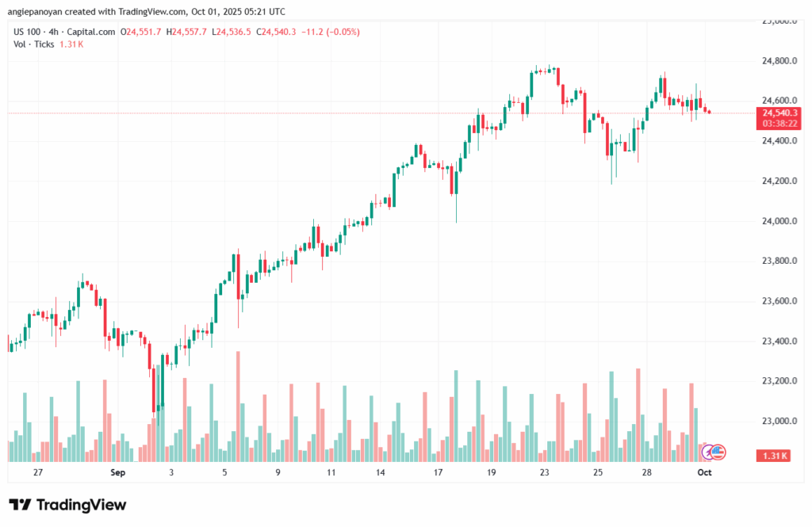Click the US flag economic event icon
The height and width of the screenshot is (527, 812).
pyautogui.click(x=718, y=452)
